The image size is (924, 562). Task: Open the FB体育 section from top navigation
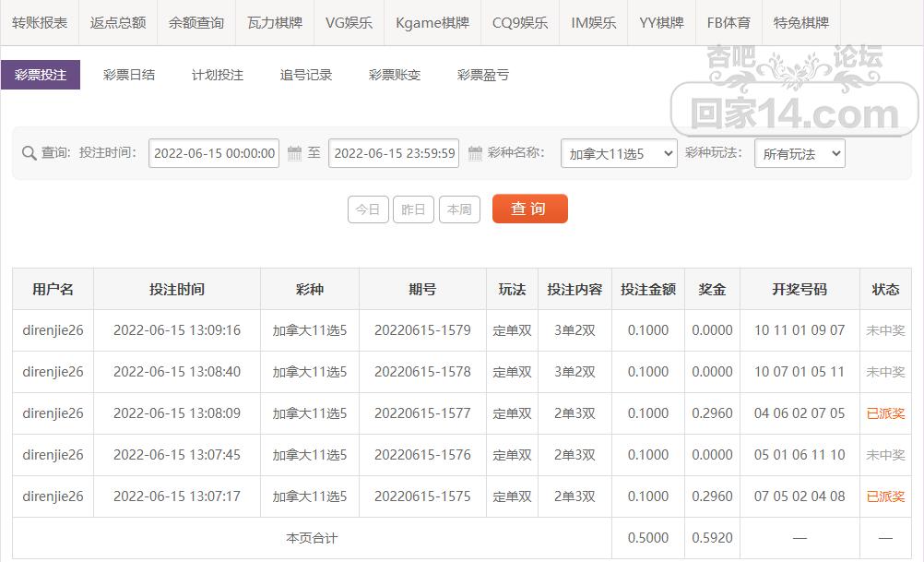(x=728, y=23)
